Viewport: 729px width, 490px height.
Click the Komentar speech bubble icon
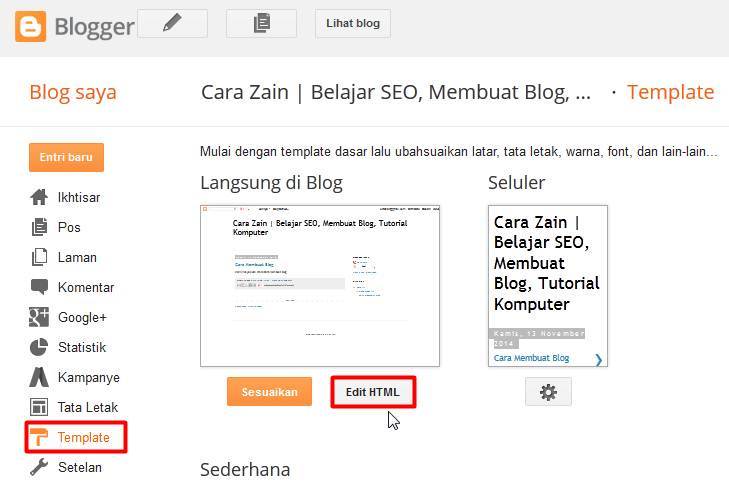pyautogui.click(x=39, y=287)
